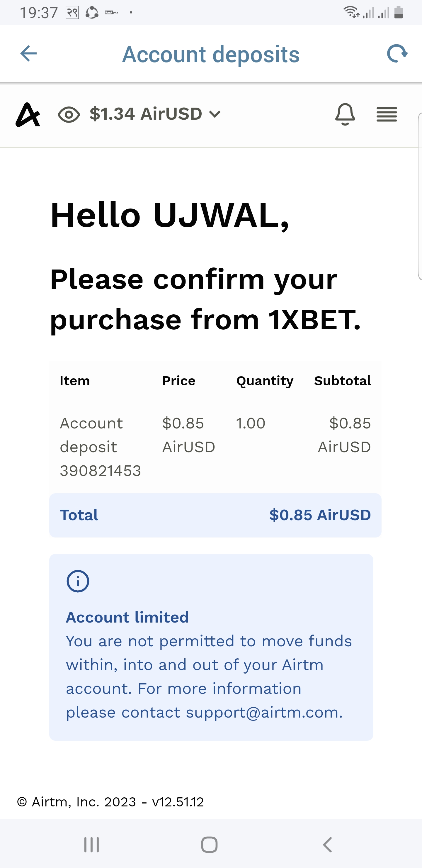Tap the Wi-Fi status icon
The width and height of the screenshot is (422, 868).
(x=351, y=12)
